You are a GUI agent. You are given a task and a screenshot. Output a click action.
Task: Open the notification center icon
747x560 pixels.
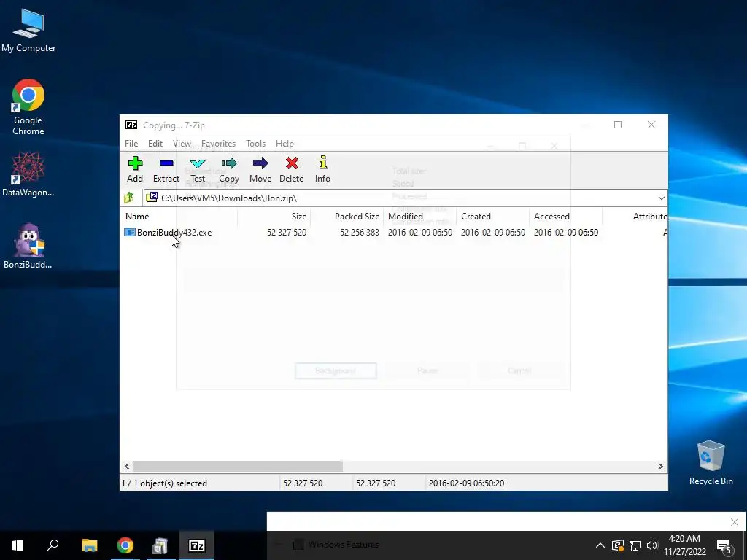click(x=724, y=545)
